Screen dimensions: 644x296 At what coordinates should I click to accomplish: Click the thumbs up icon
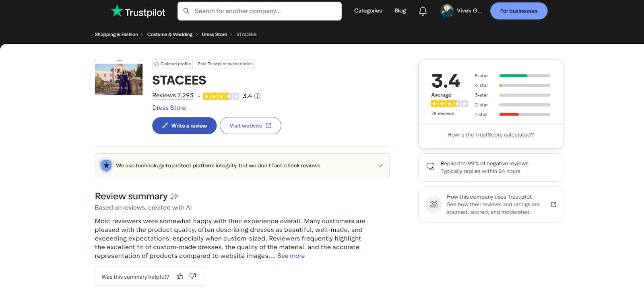180,276
